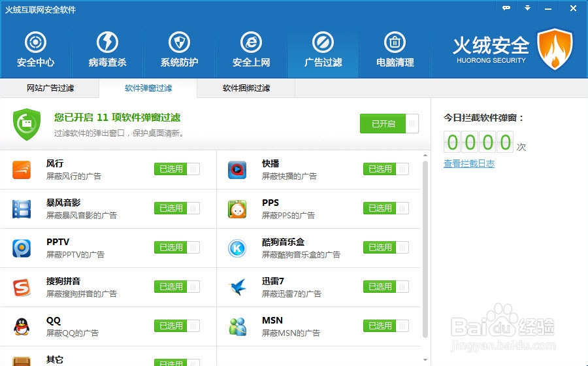The image size is (588, 366).
Task: Click the 屏蔽PPTV的广告 description
Action: click(75, 255)
